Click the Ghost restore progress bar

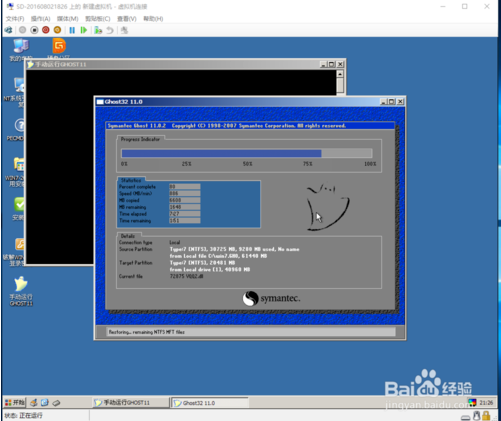click(247, 153)
